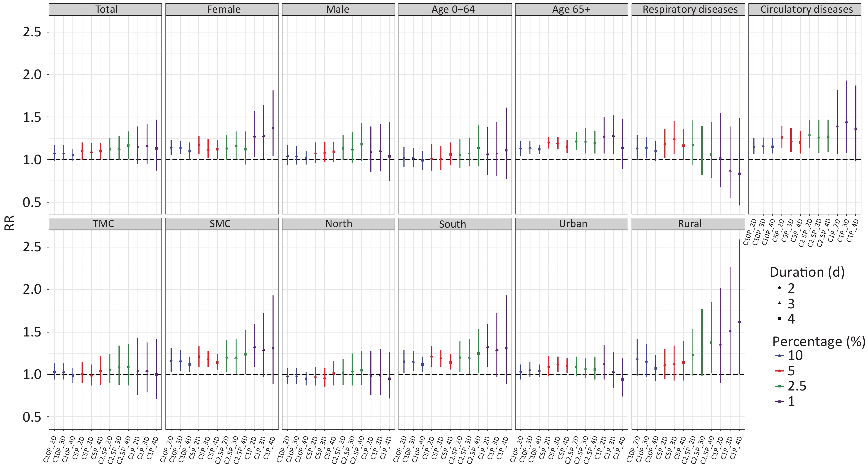Click the red 5 percent legend key
868x466 pixels.
[779, 371]
